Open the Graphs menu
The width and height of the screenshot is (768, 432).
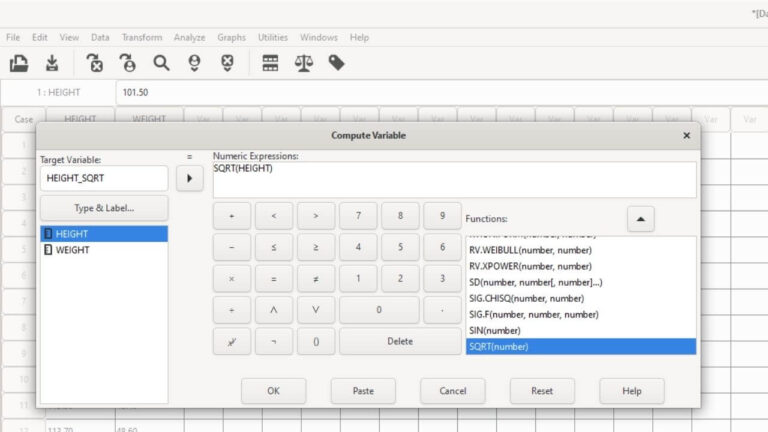[232, 38]
